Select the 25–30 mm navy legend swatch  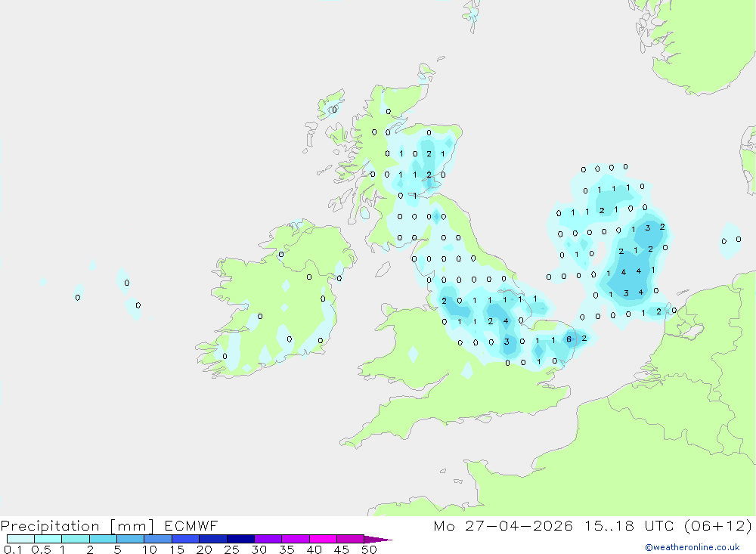click(x=240, y=539)
